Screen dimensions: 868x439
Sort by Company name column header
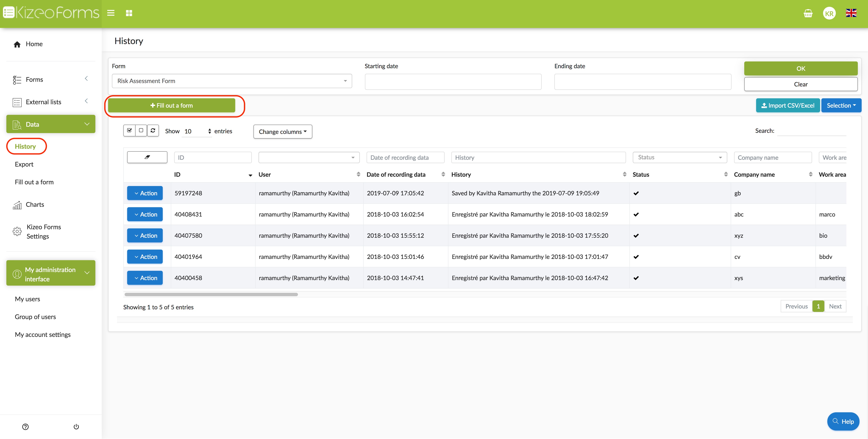coord(773,175)
